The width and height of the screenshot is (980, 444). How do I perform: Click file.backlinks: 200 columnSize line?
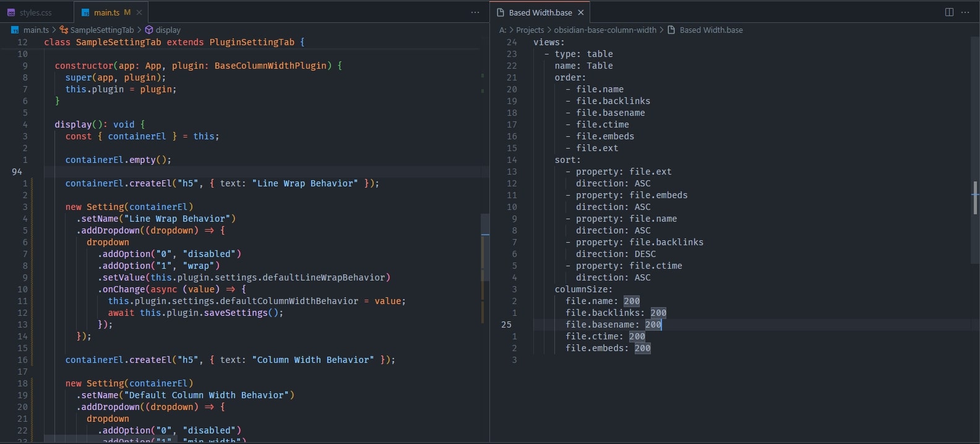[x=616, y=313]
